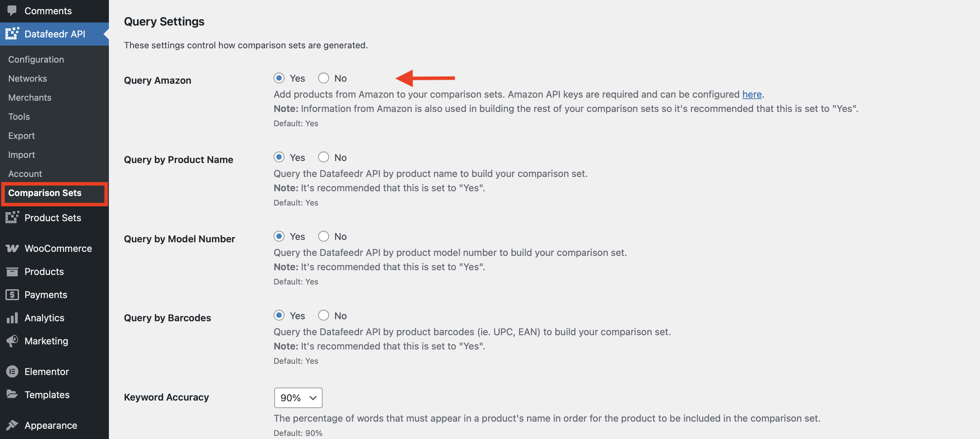The height and width of the screenshot is (439, 980).
Task: Open the Networks submenu page
Action: click(x=27, y=78)
